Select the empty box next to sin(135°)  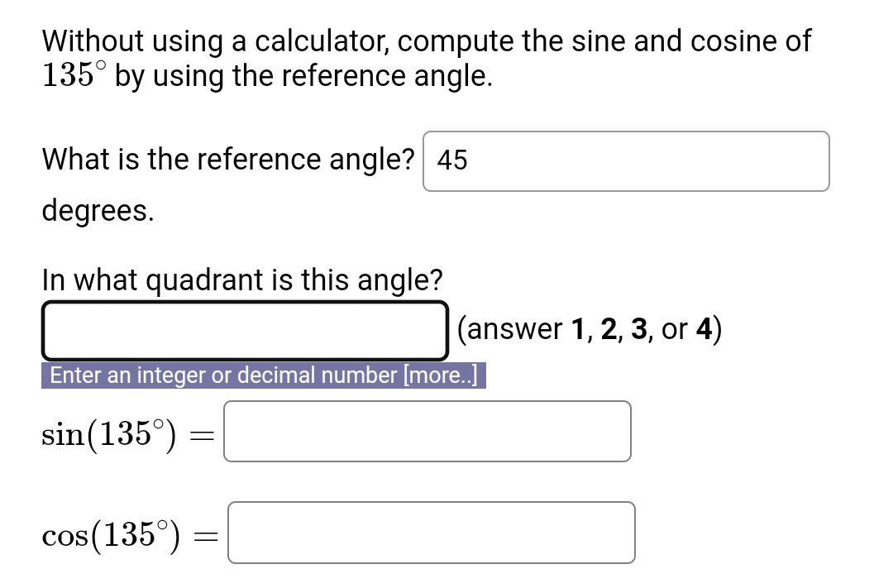pos(426,431)
